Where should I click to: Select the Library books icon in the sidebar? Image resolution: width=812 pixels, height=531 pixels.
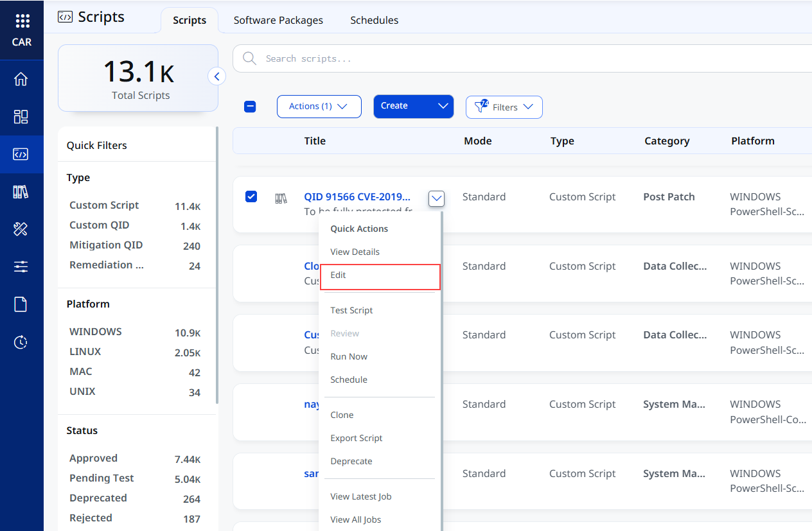21,191
